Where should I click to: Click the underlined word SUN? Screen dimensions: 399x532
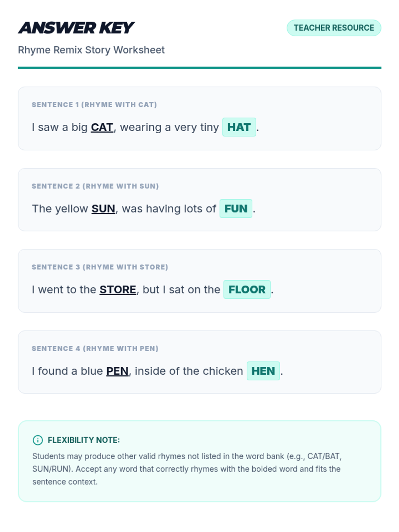103,209
